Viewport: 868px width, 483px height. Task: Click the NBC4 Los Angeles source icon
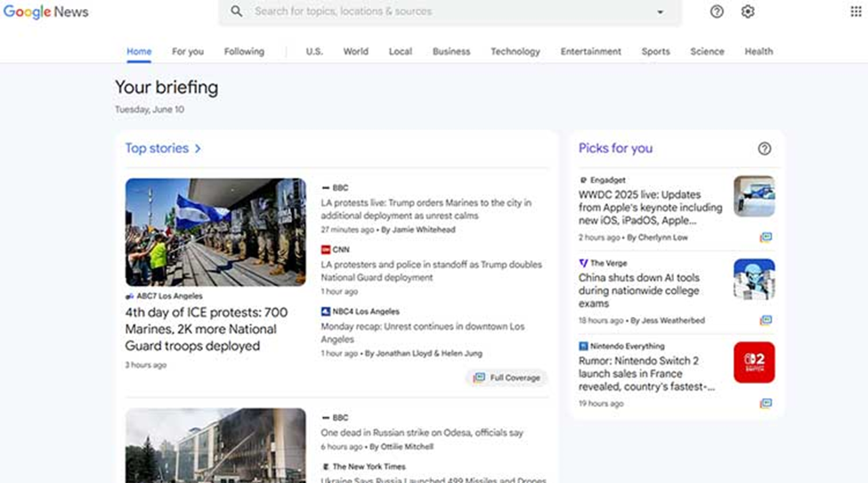click(x=326, y=312)
